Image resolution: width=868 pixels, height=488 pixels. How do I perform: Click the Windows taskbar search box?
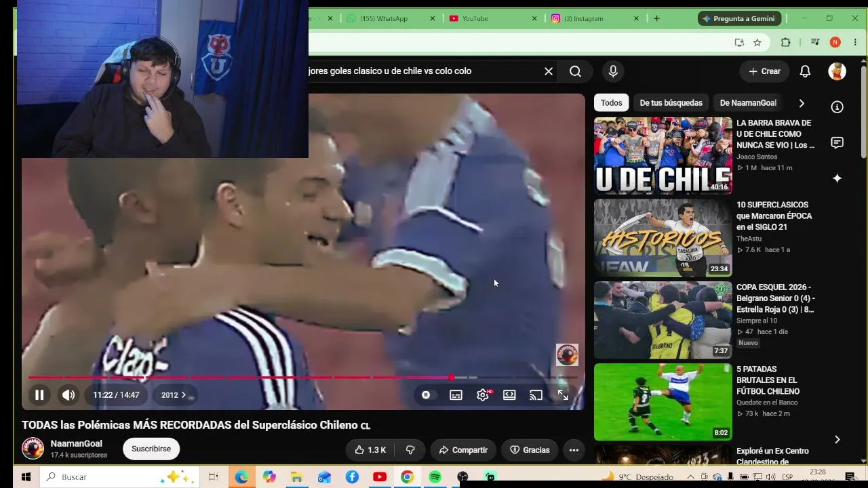[121, 477]
